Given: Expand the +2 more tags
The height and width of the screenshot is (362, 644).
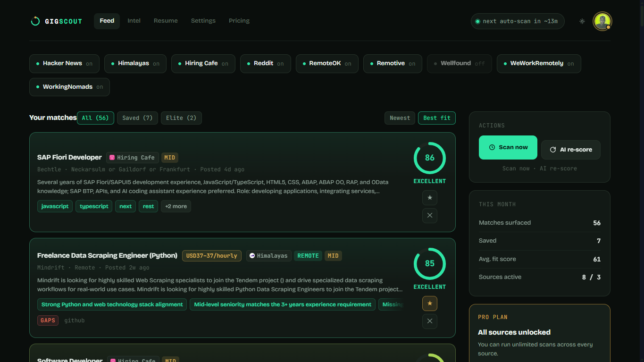Looking at the screenshot, I should click(x=176, y=206).
